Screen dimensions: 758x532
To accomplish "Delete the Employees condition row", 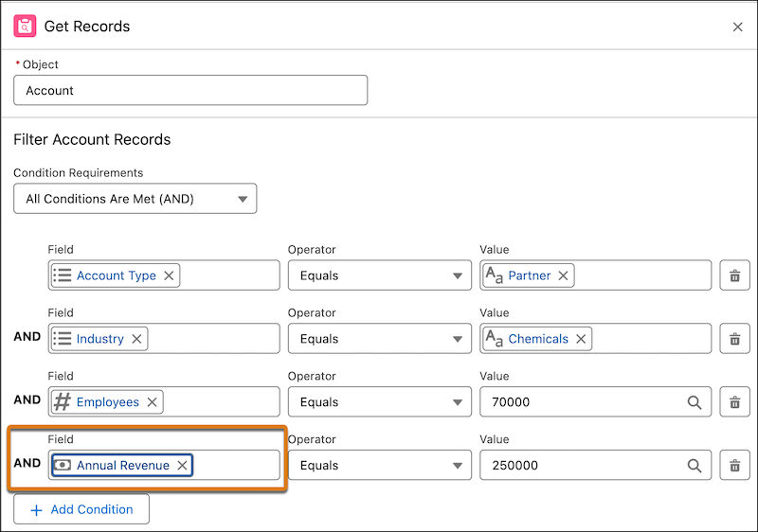I will [x=734, y=402].
